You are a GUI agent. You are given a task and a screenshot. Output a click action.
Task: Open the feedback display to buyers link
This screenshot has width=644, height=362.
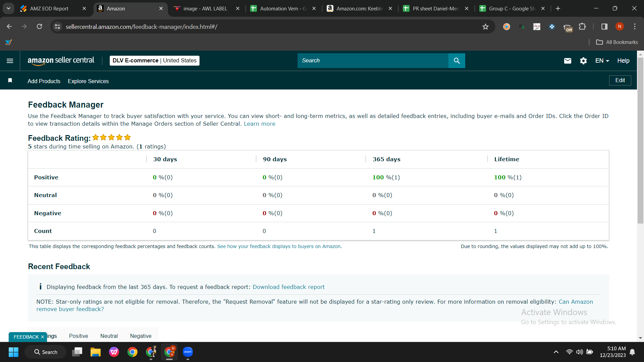tap(279, 246)
